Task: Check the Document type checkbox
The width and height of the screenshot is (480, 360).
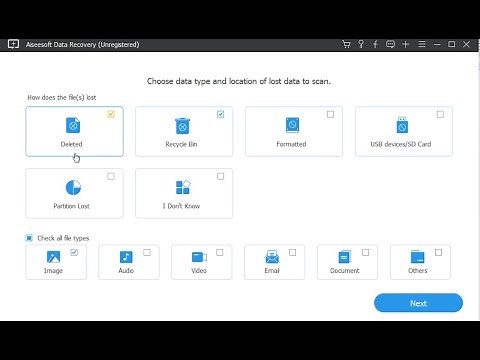Action: pyautogui.click(x=365, y=252)
